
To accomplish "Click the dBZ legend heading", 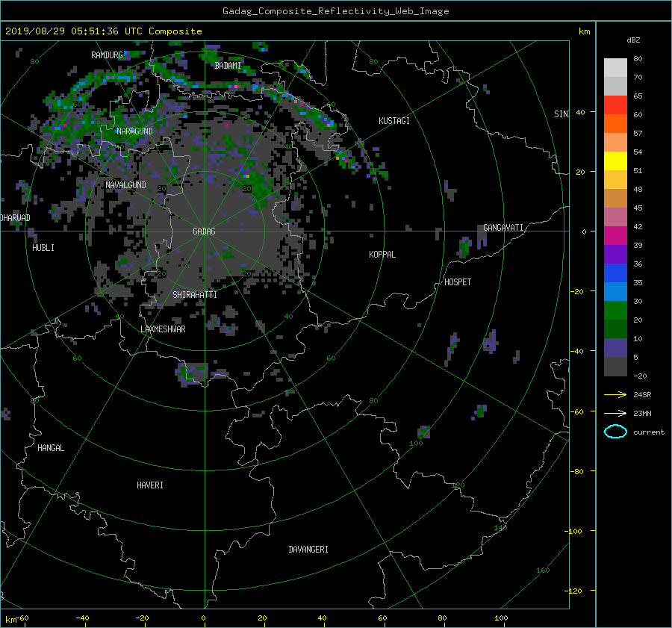I will click(633, 40).
